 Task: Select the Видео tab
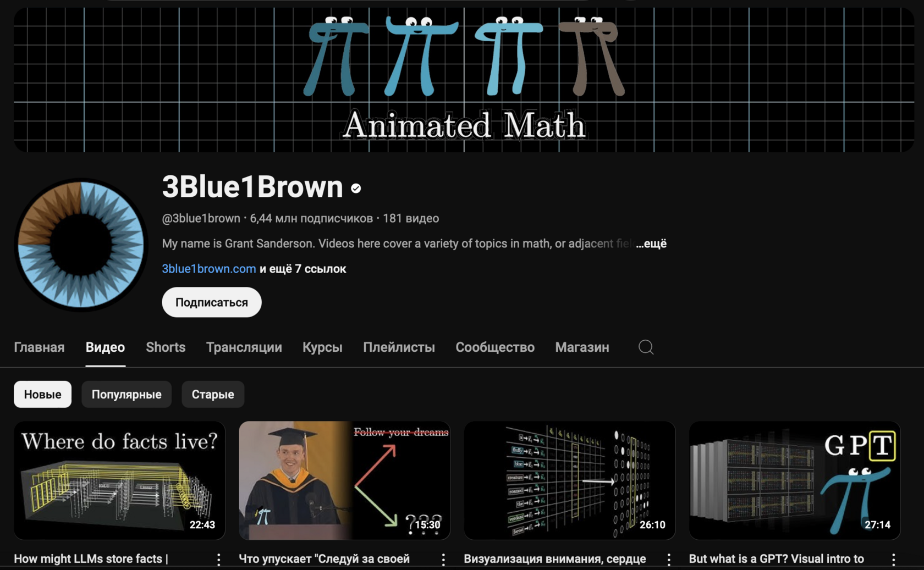[105, 347]
